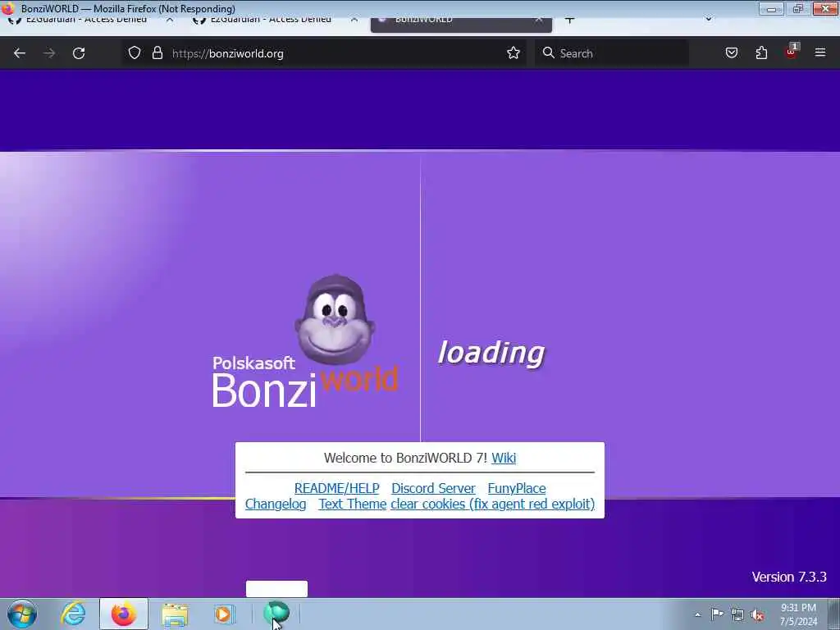Image resolution: width=840 pixels, height=630 pixels.
Task: Click into the Search box
Action: [x=612, y=53]
